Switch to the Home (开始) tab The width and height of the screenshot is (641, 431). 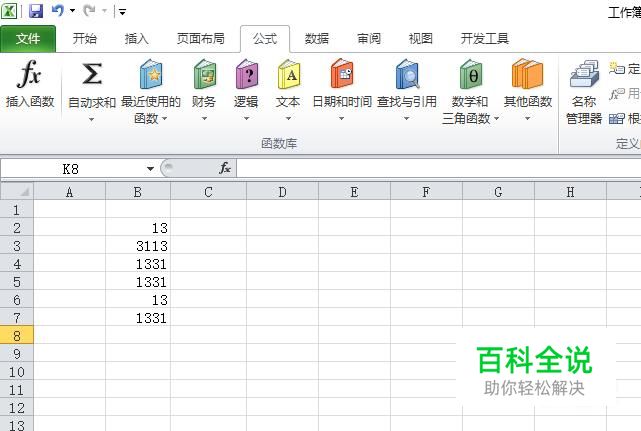(85, 39)
